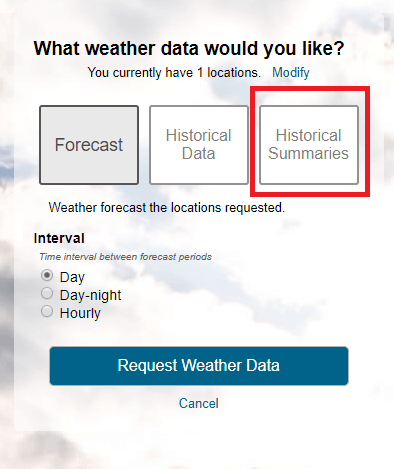
Task: Click the Request Weather Data button
Action: (x=199, y=366)
